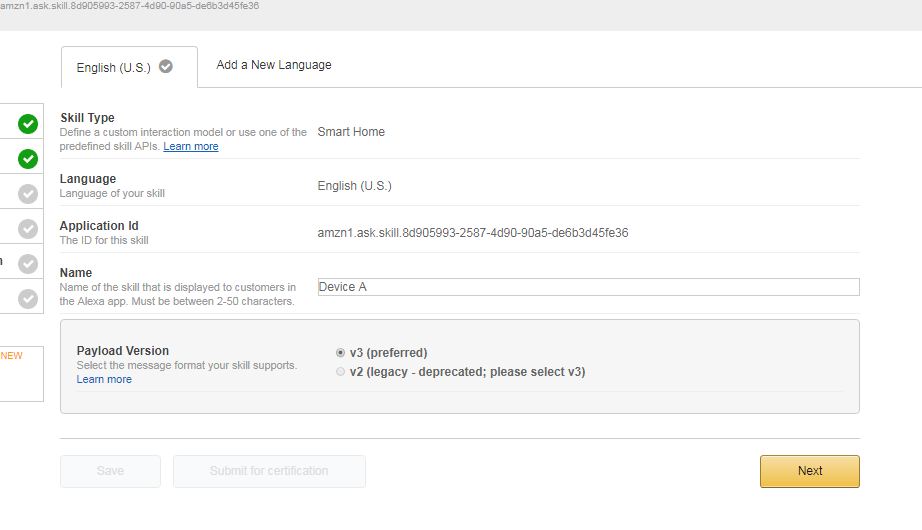Click the checkmark icon on English (U.S.) tab
Viewport: 922px width, 530px height.
click(166, 66)
